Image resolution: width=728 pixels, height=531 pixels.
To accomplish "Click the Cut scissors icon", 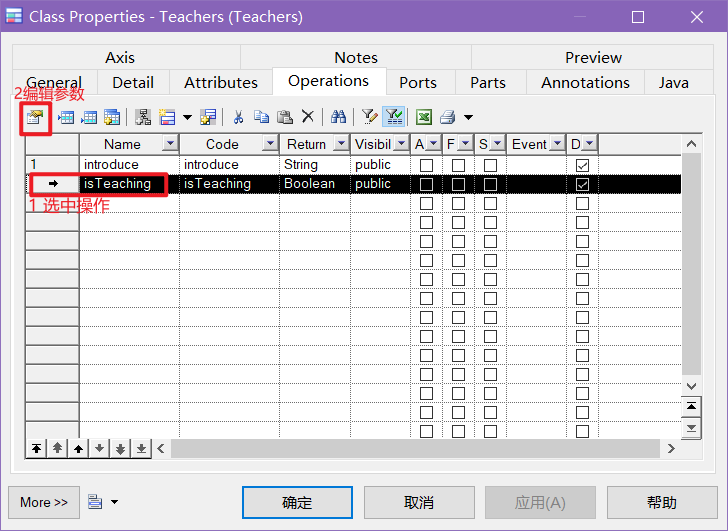I will [x=238, y=117].
